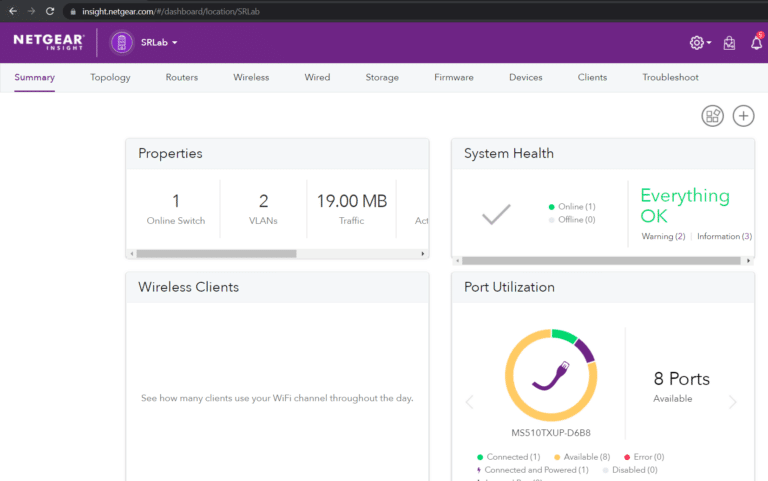This screenshot has height=481, width=768.
Task: Click the browser forward arrow
Action: [x=31, y=11]
